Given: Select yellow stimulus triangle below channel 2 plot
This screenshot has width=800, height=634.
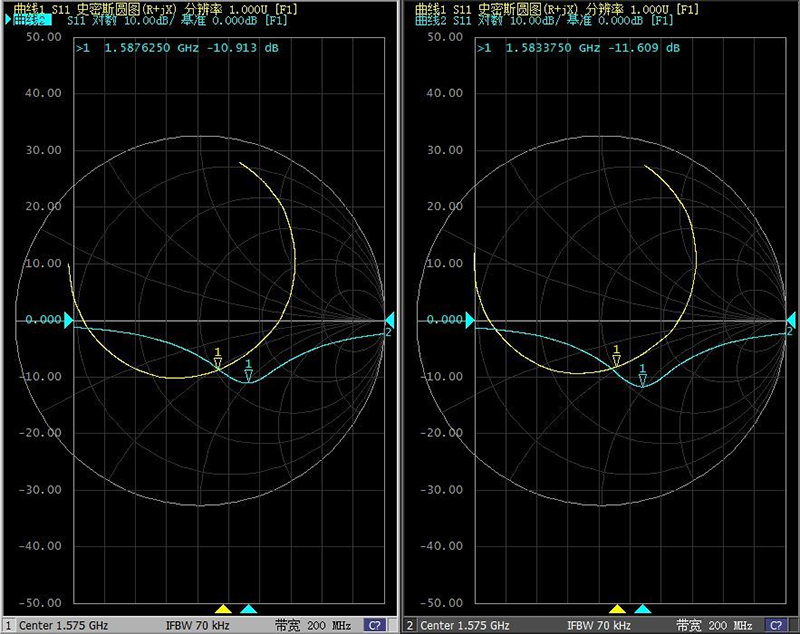Looking at the screenshot, I should click(617, 608).
